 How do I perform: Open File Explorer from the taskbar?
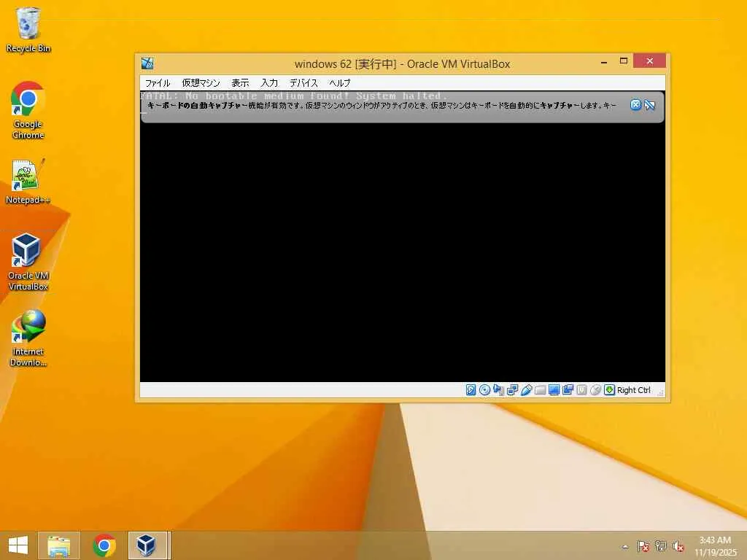tap(59, 545)
